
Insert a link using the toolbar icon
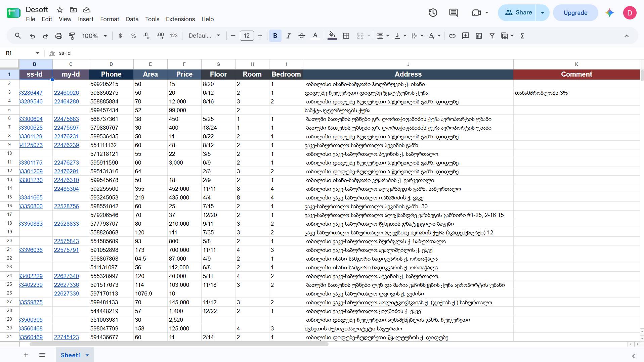[452, 36]
